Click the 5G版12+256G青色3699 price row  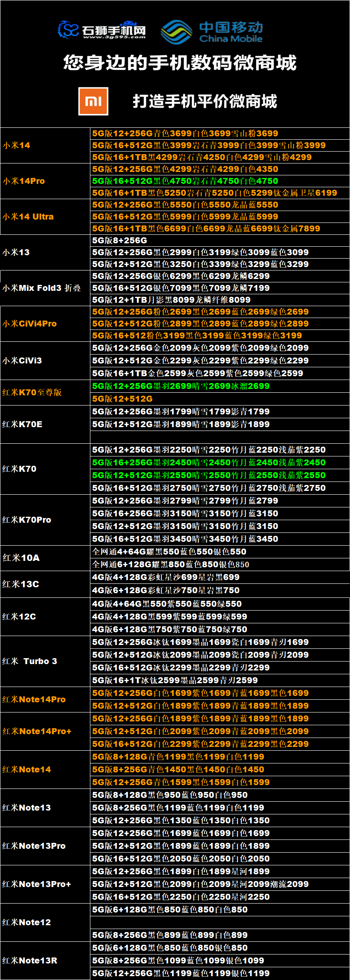tap(220, 133)
